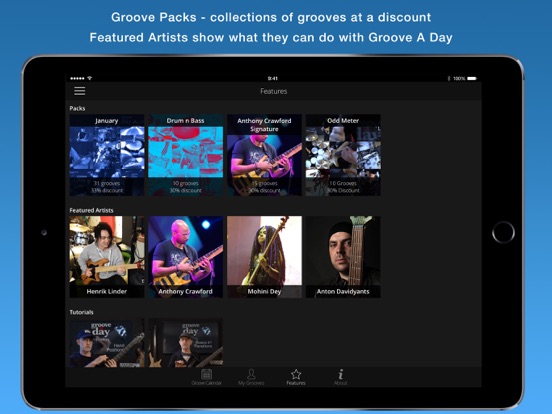
Task: Click the 'Features' title in header
Action: coord(274,91)
